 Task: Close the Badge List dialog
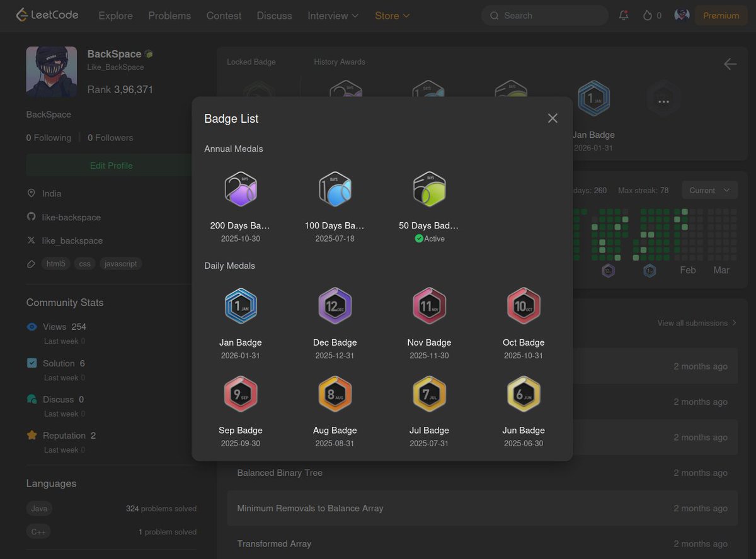553,118
